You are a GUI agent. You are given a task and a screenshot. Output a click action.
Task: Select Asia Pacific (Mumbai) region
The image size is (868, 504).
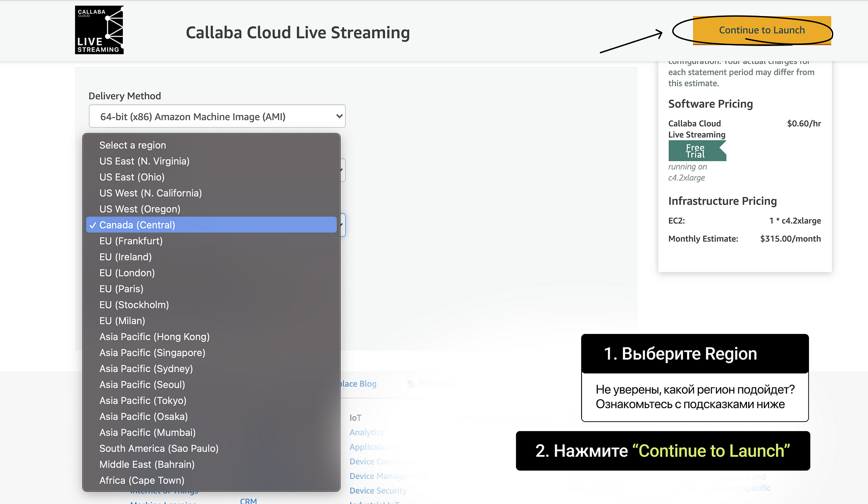[x=211, y=432]
